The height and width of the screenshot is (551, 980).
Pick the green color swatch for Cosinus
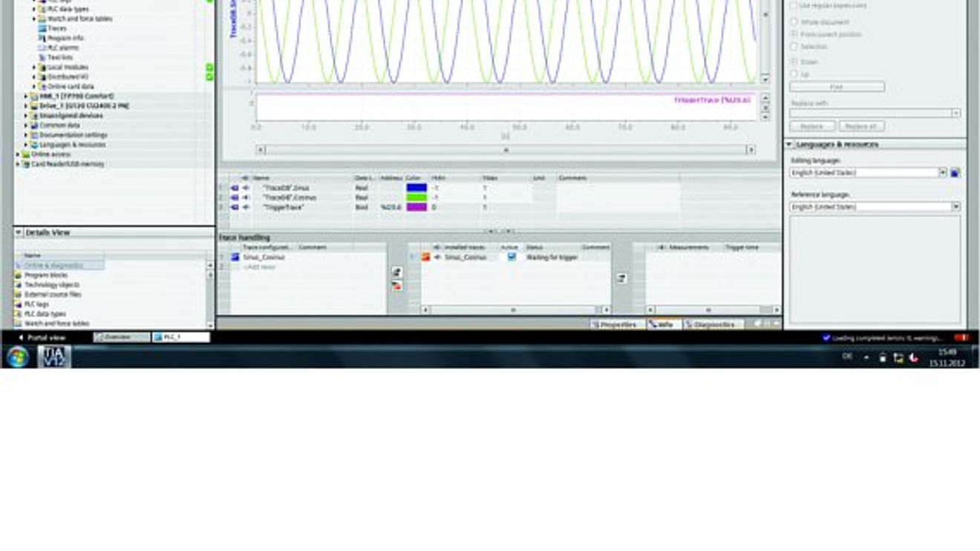pyautogui.click(x=416, y=198)
